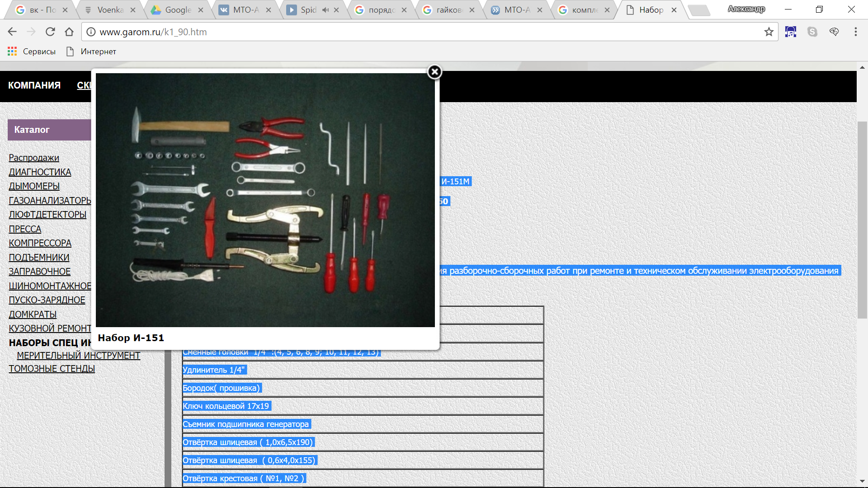Viewport: 868px width, 488px height.
Task: Open КОМПРЕССОРА catalog link
Action: pos(40,243)
